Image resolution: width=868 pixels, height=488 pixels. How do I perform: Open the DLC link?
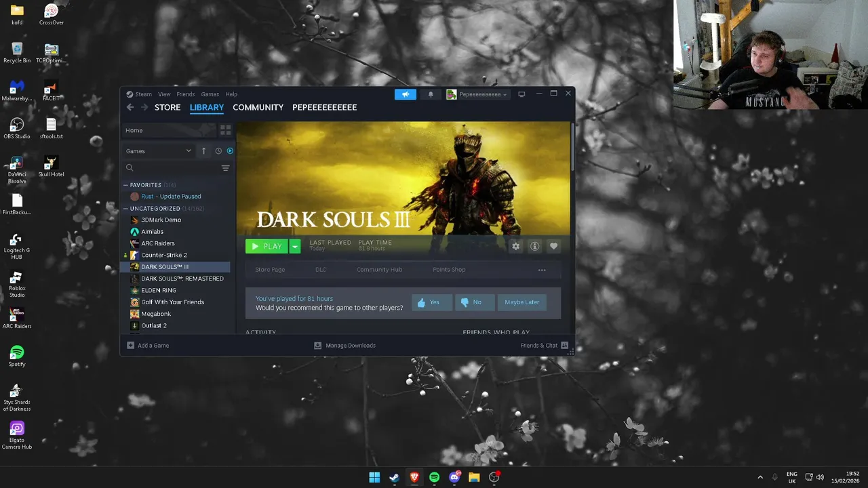[321, 270]
